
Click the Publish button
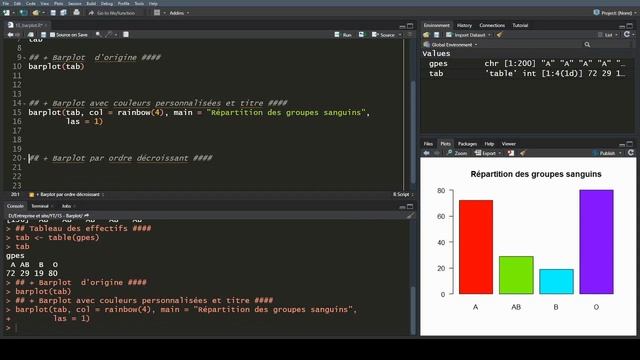[604, 153]
